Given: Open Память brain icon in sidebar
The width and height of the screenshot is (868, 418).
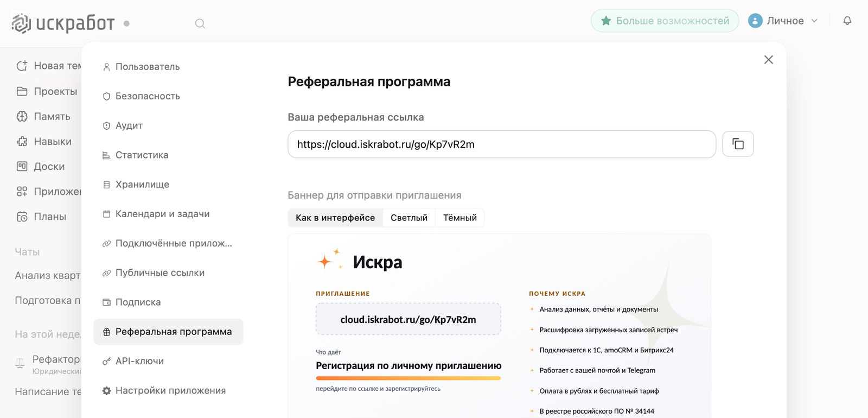Looking at the screenshot, I should tap(22, 116).
